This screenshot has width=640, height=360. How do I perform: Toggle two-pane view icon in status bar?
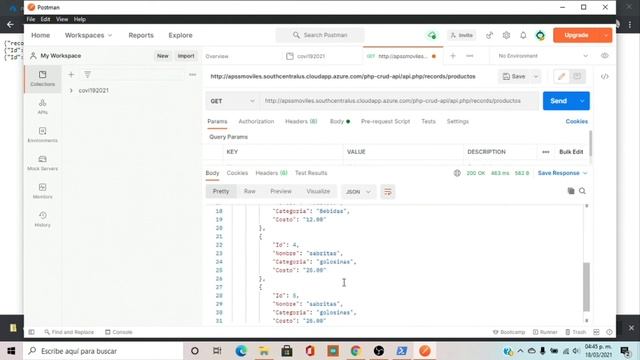[596, 332]
